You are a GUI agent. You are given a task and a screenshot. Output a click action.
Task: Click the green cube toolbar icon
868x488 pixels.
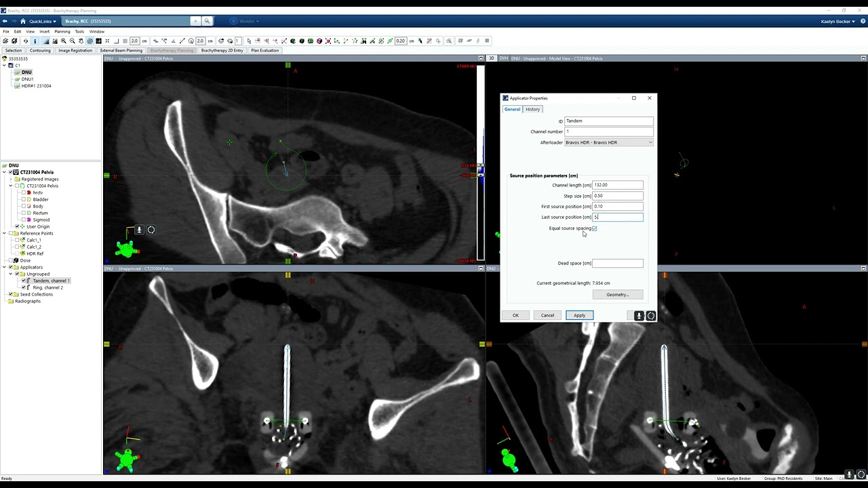point(292,41)
